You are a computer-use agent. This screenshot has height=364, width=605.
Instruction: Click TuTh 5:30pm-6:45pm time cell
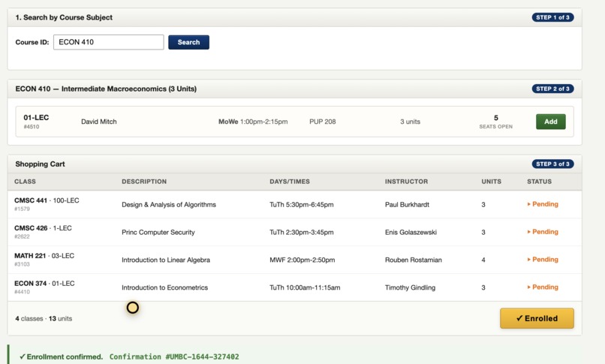[302, 204]
